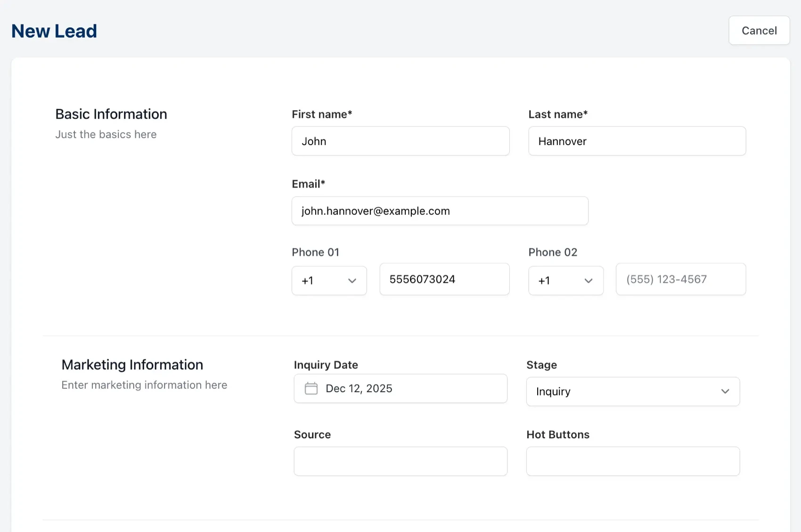Click the New Lead heading
801x532 pixels.
tap(54, 30)
